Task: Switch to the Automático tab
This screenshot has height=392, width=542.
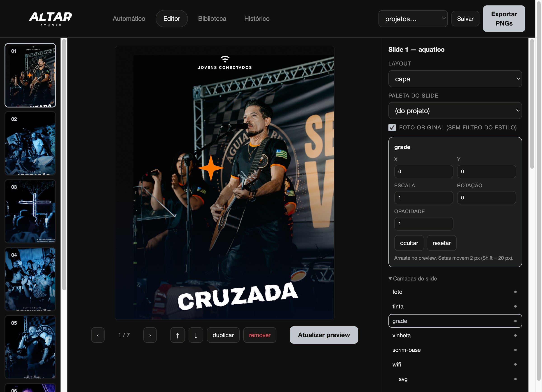Action: tap(129, 19)
